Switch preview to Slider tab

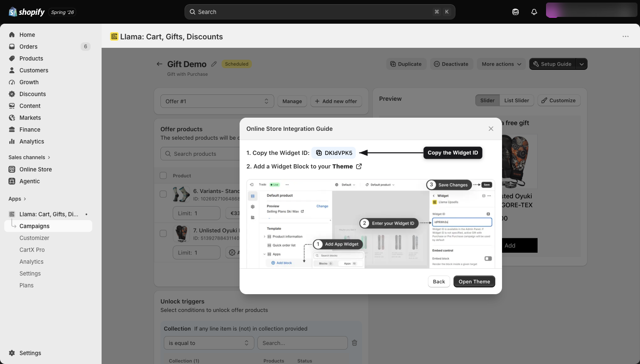(487, 100)
